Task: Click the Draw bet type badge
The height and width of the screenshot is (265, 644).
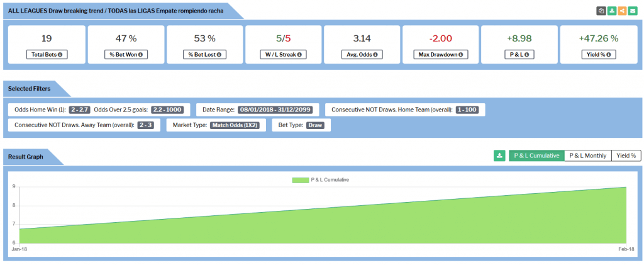Action: point(314,125)
